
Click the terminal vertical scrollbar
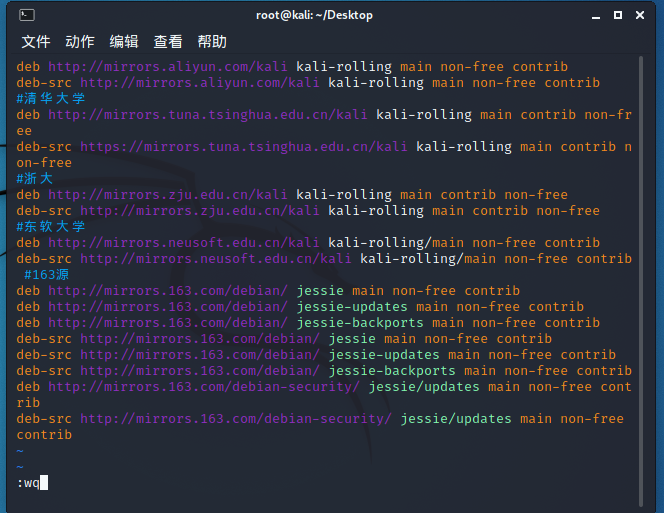[641, 281]
